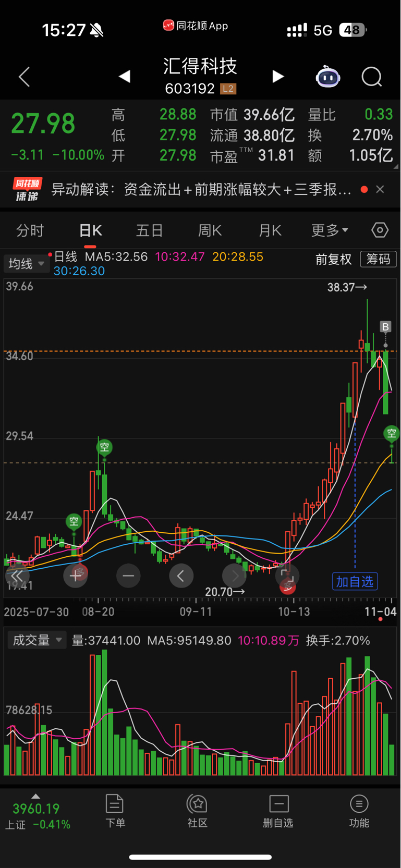Tap the 同花顺速递 logo

coord(27,189)
